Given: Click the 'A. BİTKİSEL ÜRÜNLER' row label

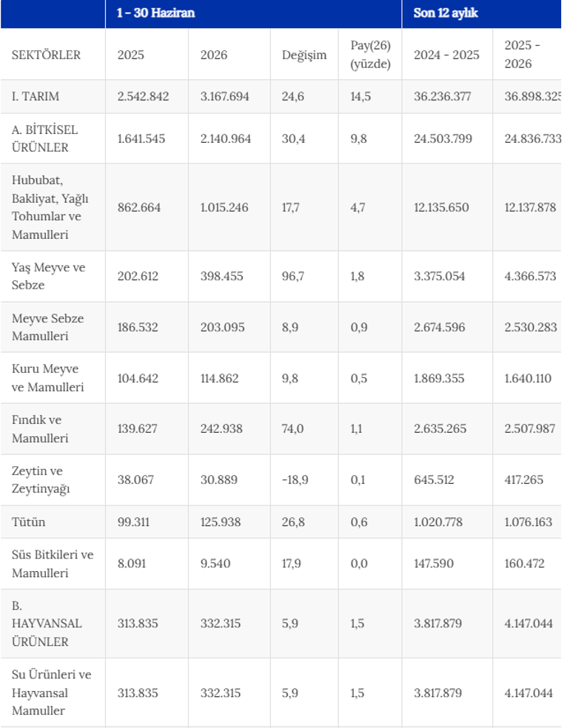Looking at the screenshot, I should pos(44,138).
